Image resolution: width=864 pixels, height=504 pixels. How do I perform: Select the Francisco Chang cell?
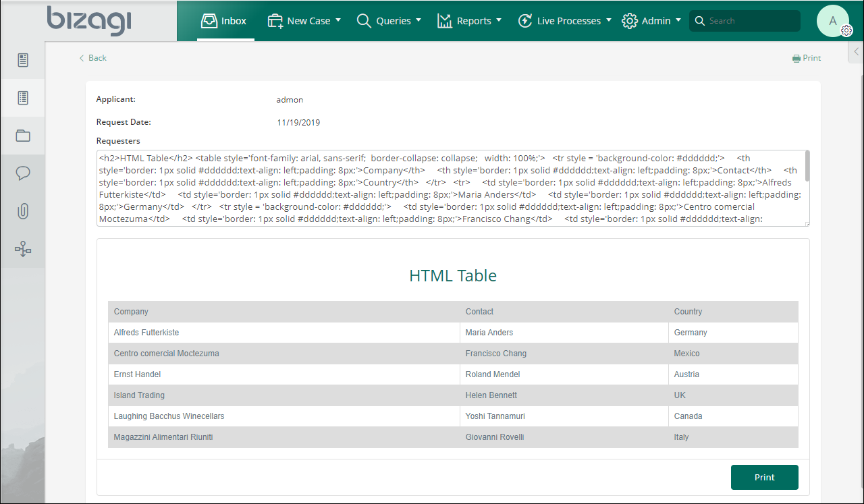(x=564, y=354)
